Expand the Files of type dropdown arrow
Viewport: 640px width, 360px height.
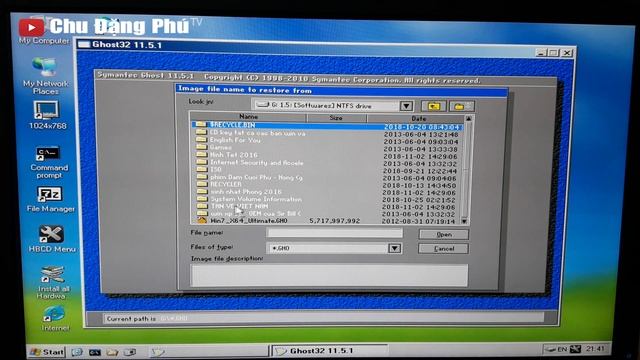point(394,248)
